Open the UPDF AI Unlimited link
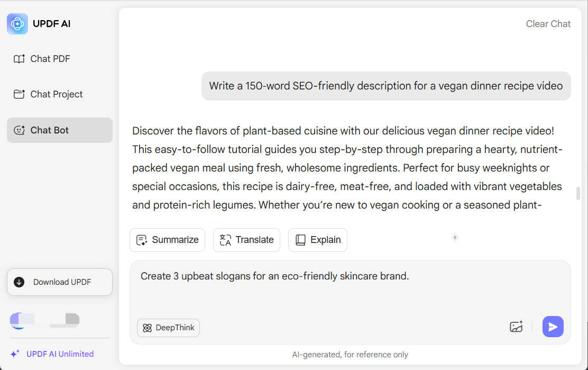This screenshot has height=370, width=588. pyautogui.click(x=60, y=354)
